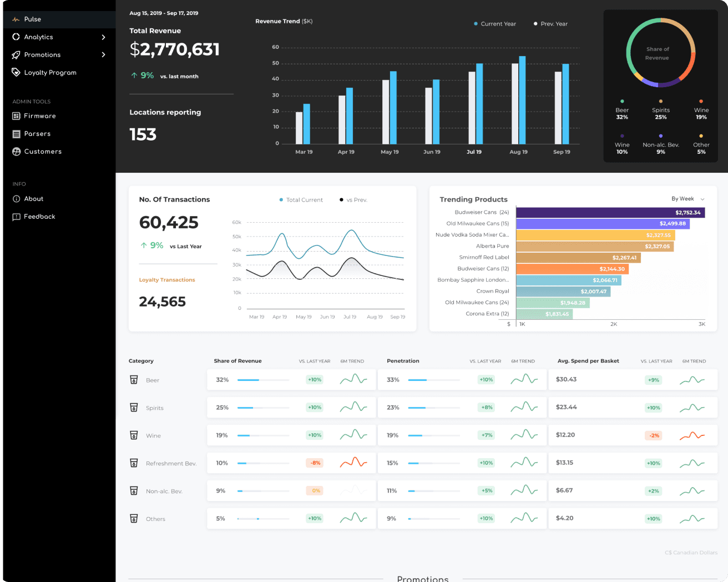Click the Loyalty Program tag icon
Screen dimensions: 728x582
coord(16,73)
